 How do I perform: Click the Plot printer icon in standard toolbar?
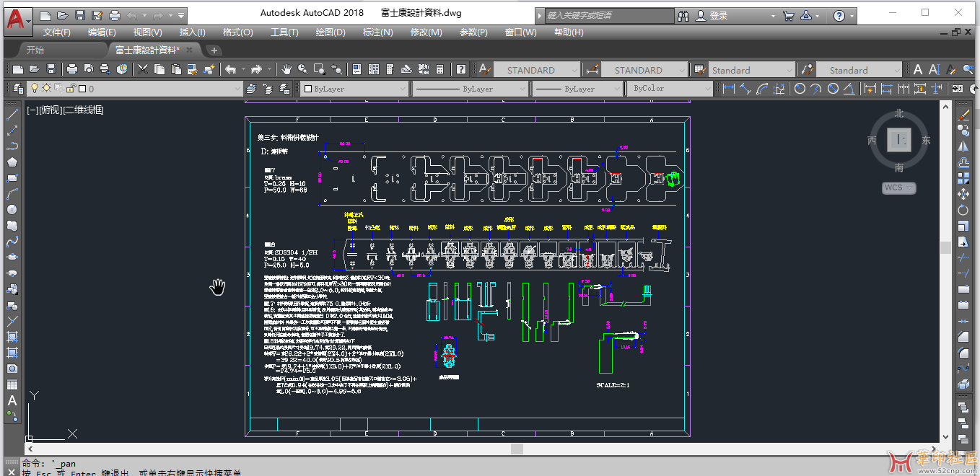pyautogui.click(x=72, y=69)
